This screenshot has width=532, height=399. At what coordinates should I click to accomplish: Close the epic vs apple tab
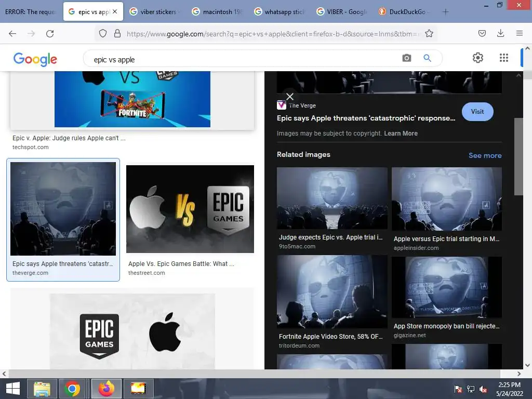tap(115, 11)
